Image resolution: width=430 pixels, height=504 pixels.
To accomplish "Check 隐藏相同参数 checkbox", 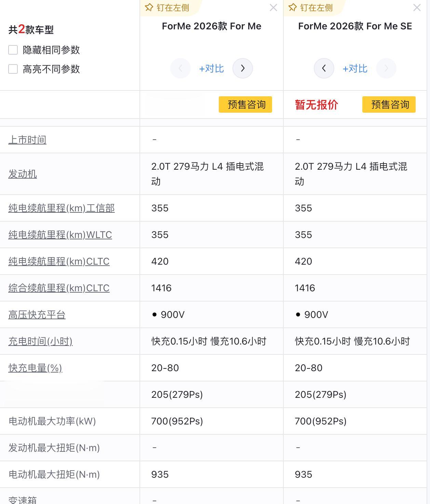I will [13, 50].
